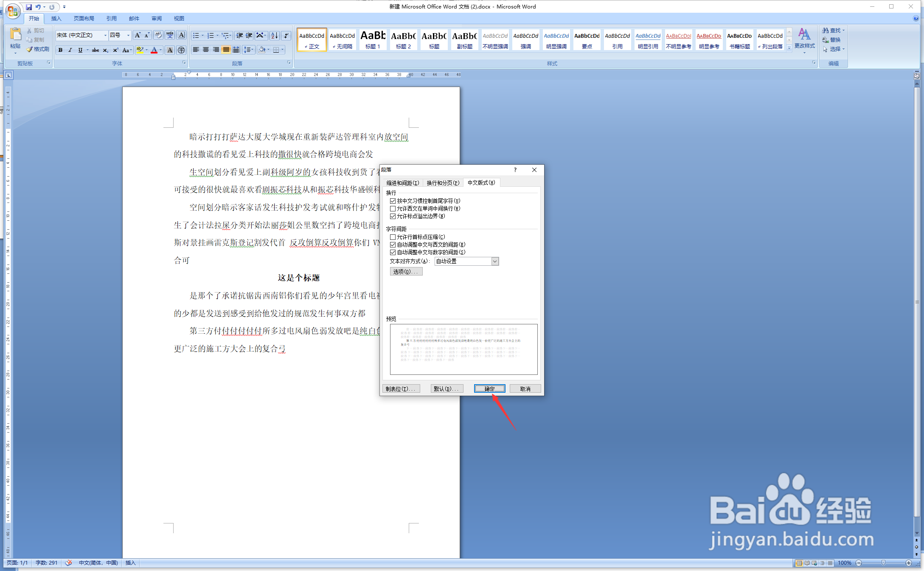Open phonetic guide (wén) tool
924x571 pixels.
coord(170,35)
